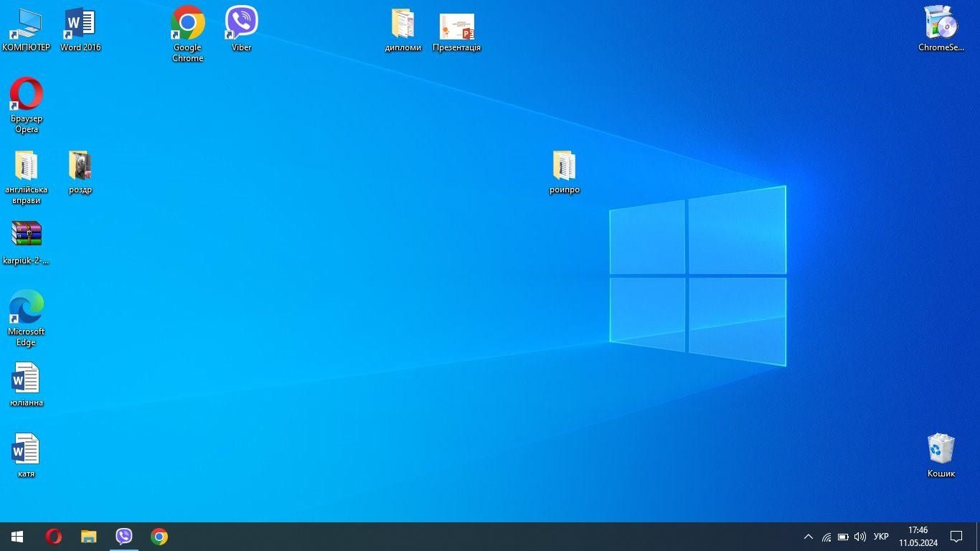
Task: Open the notification center
Action: 956,537
